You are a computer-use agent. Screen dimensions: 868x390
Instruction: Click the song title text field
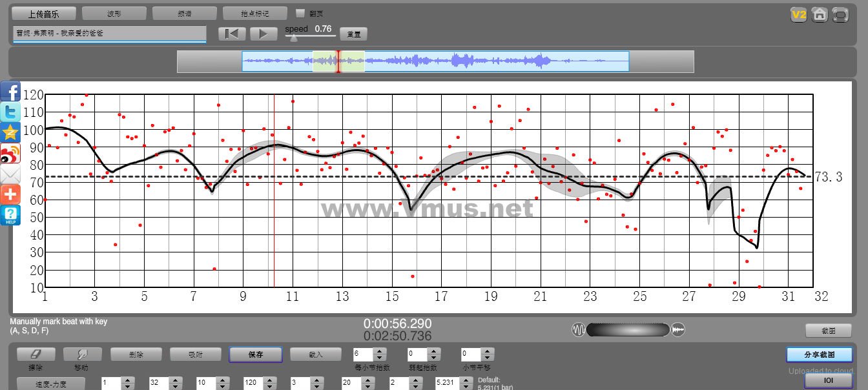(x=109, y=33)
